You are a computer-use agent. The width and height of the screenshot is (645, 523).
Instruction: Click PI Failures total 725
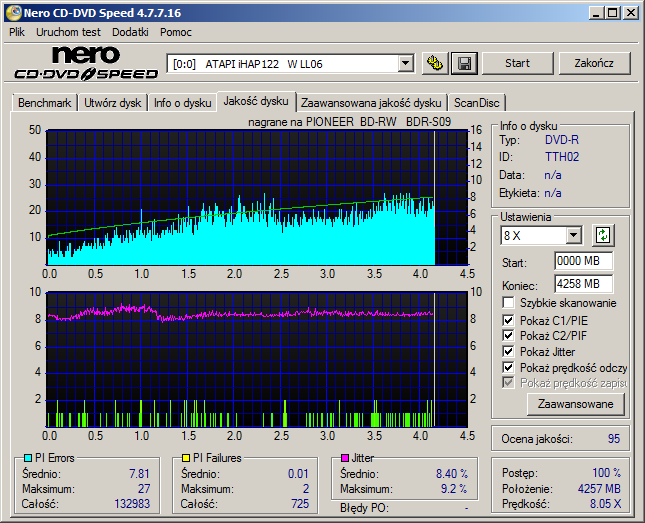pyautogui.click(x=300, y=504)
